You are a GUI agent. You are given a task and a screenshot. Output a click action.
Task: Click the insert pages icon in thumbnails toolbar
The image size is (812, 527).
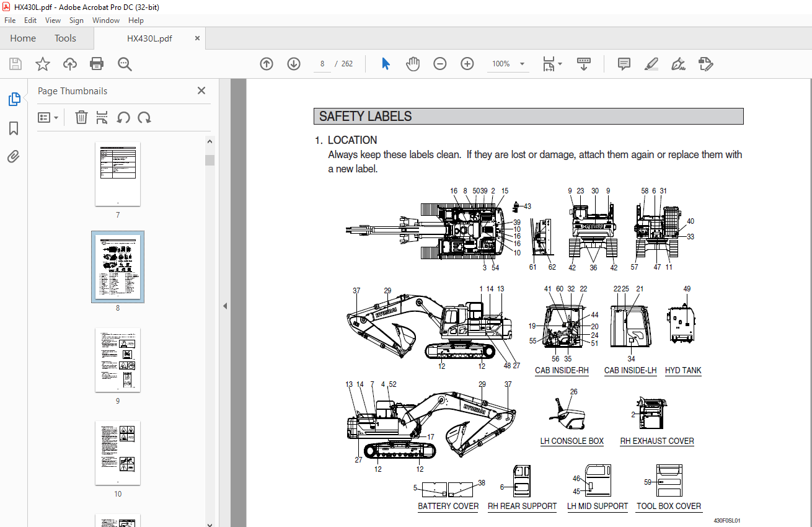click(x=102, y=117)
